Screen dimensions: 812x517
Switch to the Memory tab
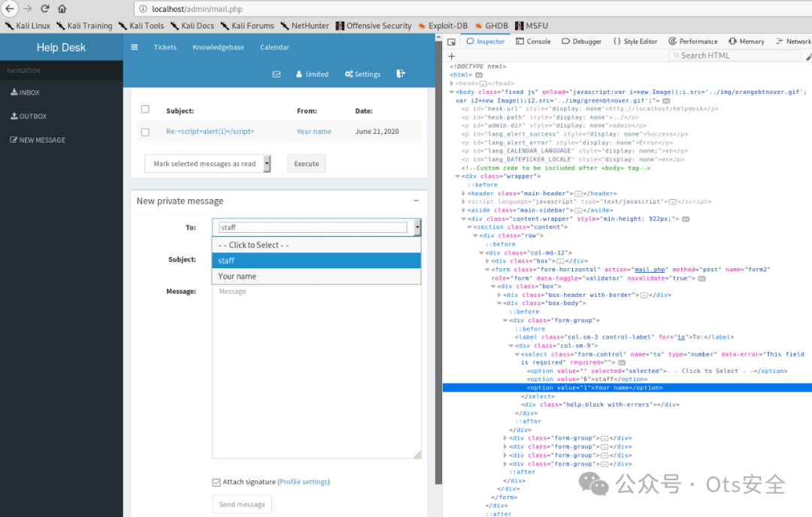pos(747,41)
